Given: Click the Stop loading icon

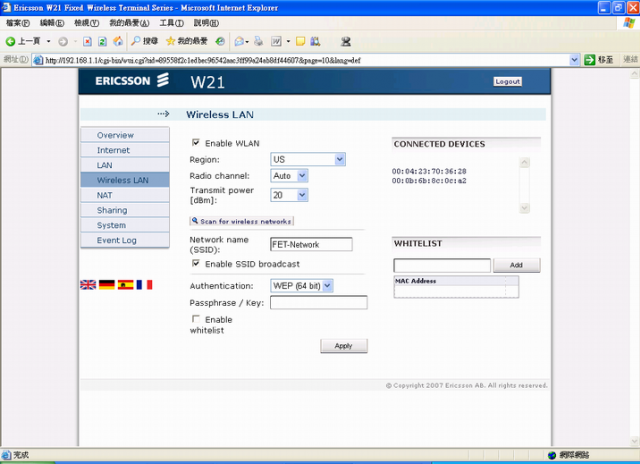Looking at the screenshot, I should [x=87, y=41].
